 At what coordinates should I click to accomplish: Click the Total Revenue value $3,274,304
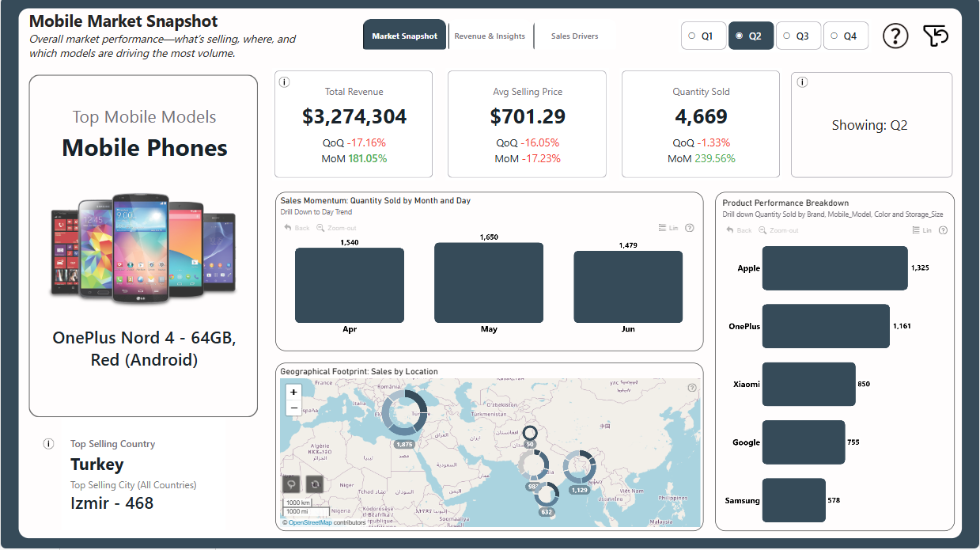[354, 117]
